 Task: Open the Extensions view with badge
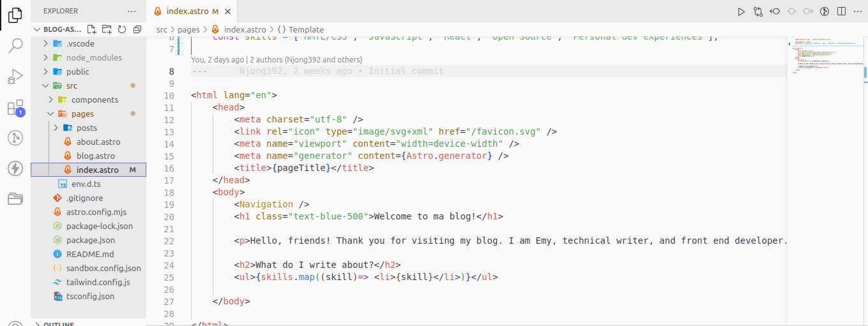pyautogui.click(x=15, y=108)
